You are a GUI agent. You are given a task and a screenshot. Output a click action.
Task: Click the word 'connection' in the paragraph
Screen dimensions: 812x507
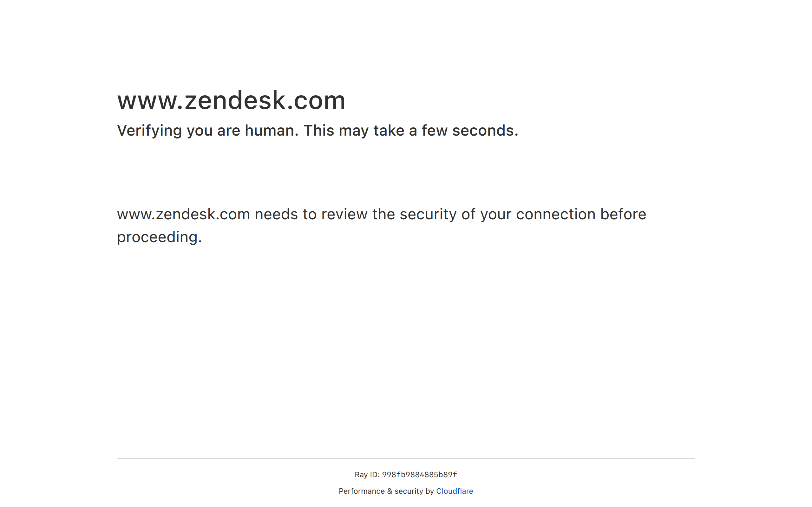pos(555,214)
